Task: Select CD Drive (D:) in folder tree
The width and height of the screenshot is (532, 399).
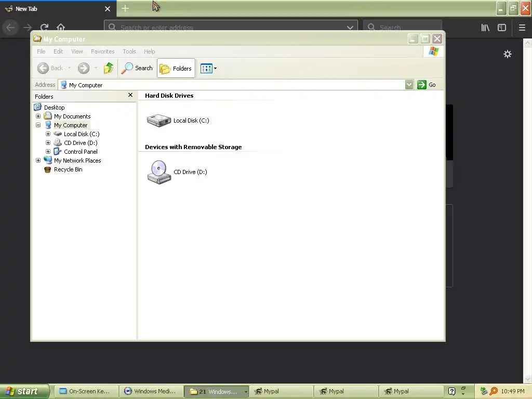Action: point(81,143)
